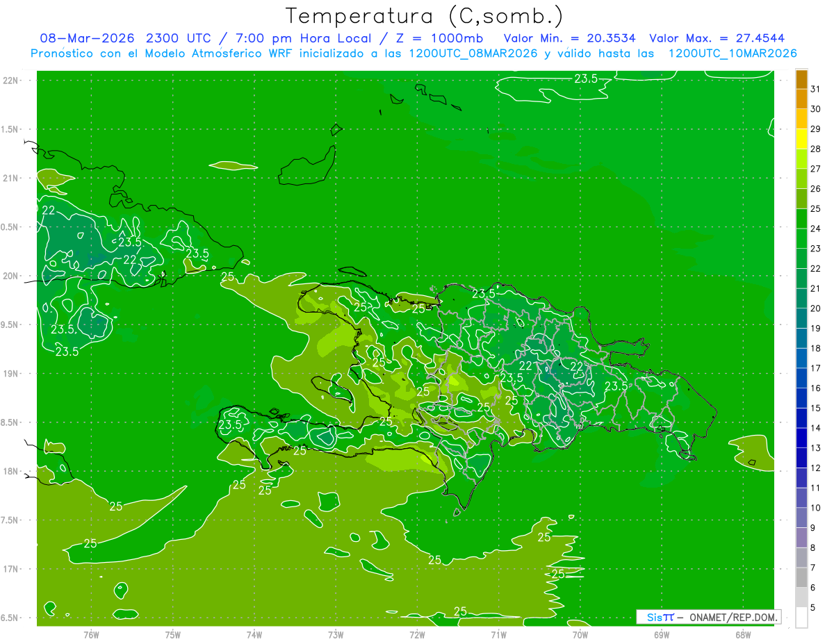Pick the green swatch between 23 and 24

pyautogui.click(x=801, y=238)
